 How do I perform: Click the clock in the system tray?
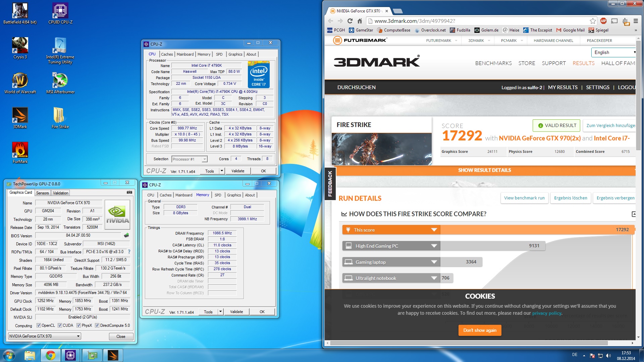coord(626,356)
